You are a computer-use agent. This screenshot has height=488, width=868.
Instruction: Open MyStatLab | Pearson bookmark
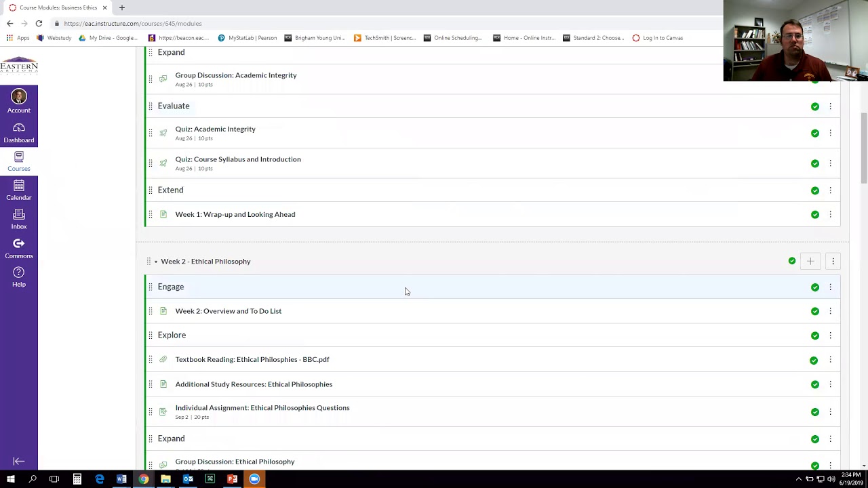tap(248, 38)
